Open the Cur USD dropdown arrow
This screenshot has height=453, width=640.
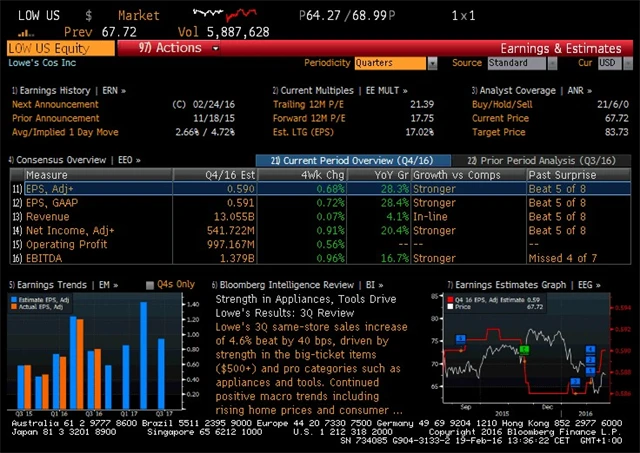(x=629, y=63)
